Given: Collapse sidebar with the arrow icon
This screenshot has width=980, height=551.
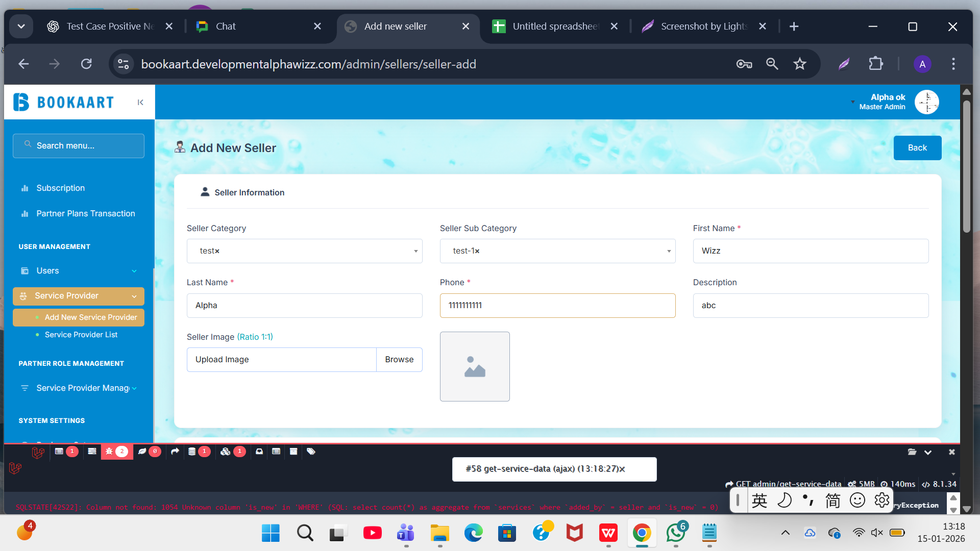Looking at the screenshot, I should tap(140, 103).
